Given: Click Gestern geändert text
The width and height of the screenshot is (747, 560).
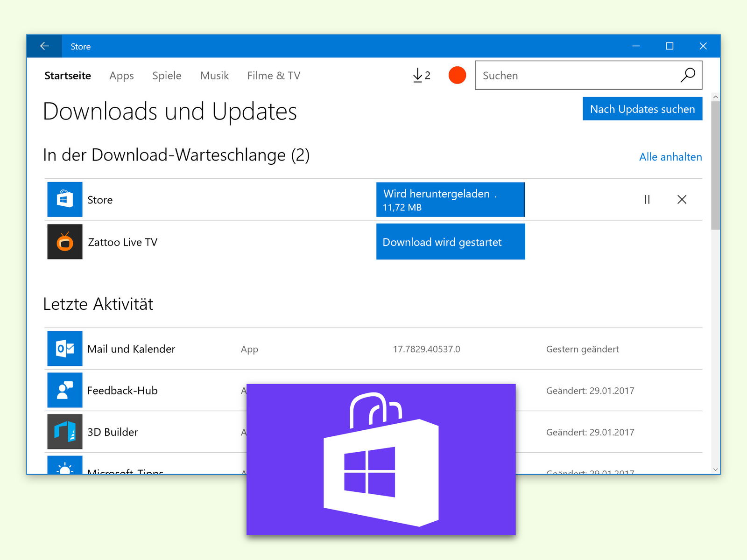Looking at the screenshot, I should pyautogui.click(x=582, y=349).
